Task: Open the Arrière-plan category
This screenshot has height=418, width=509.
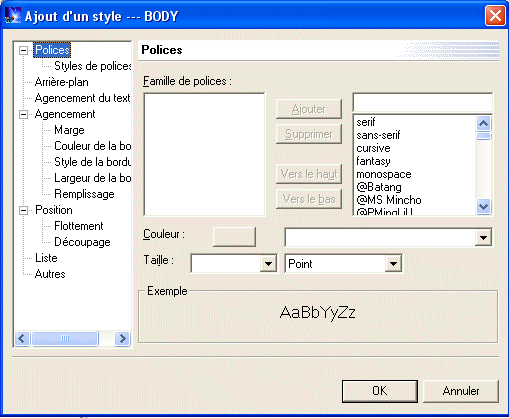Action: (62, 82)
